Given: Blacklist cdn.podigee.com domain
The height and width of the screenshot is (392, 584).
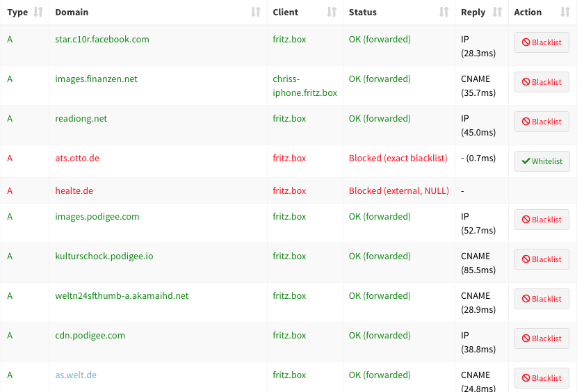Looking at the screenshot, I should pyautogui.click(x=542, y=338).
